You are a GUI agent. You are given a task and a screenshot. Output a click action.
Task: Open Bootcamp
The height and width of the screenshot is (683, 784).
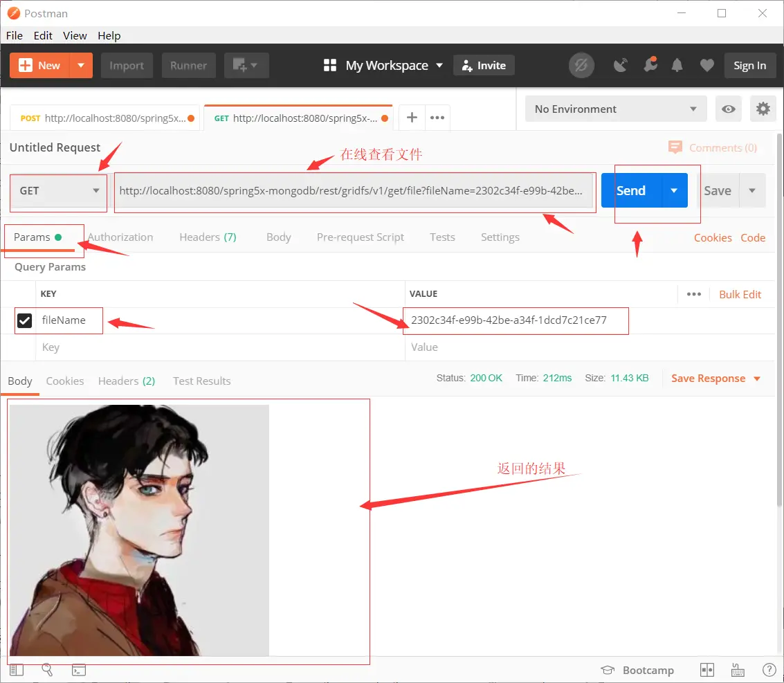pyautogui.click(x=637, y=670)
